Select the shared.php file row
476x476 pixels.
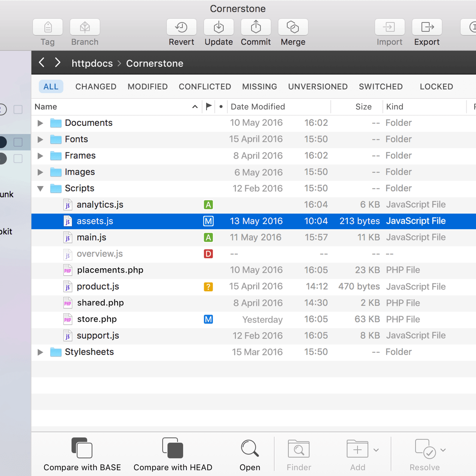(253, 303)
